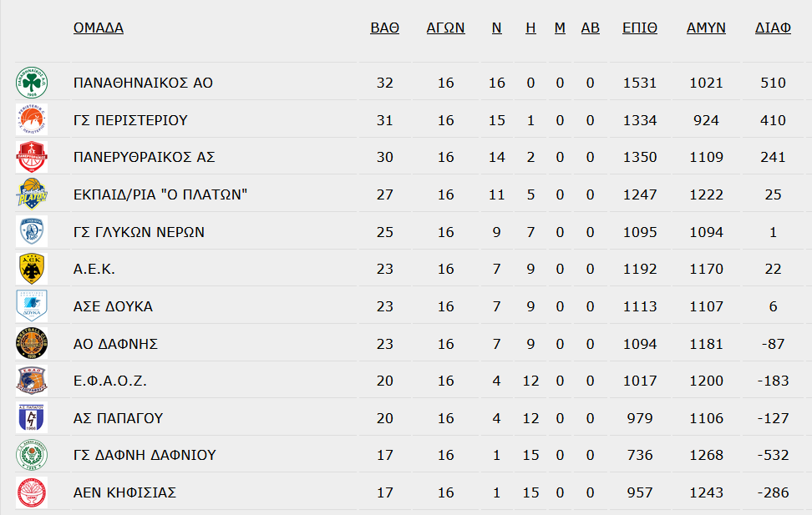
Task: Click the ΑΟ Δάφνης black round logo
Action: tap(32, 343)
